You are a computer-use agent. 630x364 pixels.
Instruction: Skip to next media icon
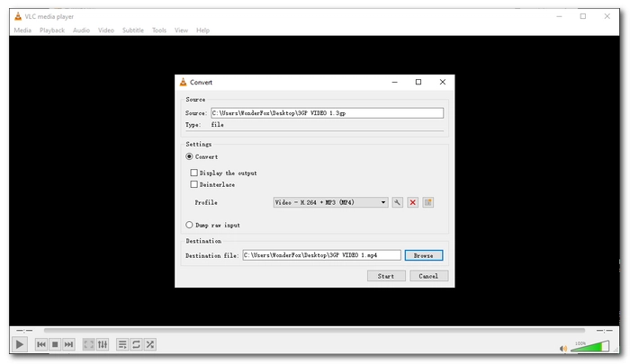click(x=68, y=344)
